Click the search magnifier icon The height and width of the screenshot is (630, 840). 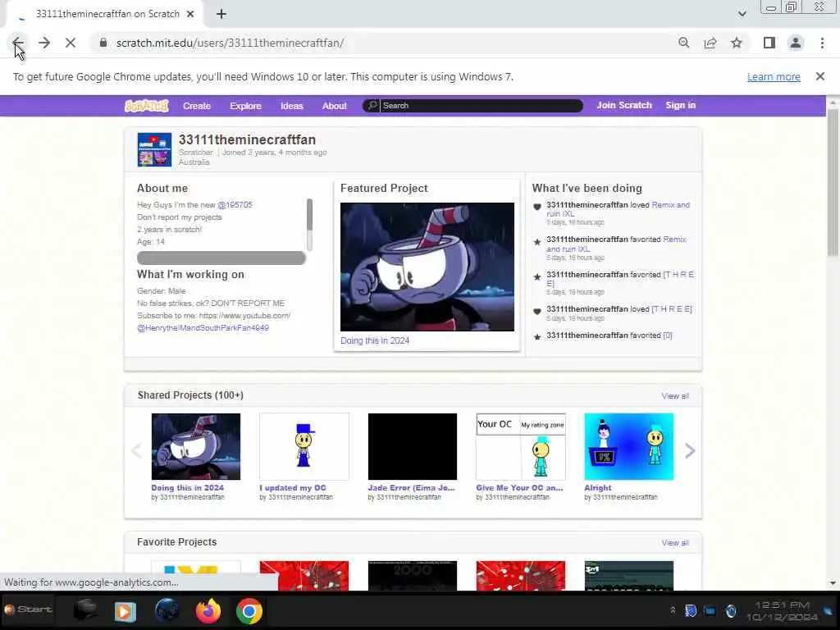point(372,106)
